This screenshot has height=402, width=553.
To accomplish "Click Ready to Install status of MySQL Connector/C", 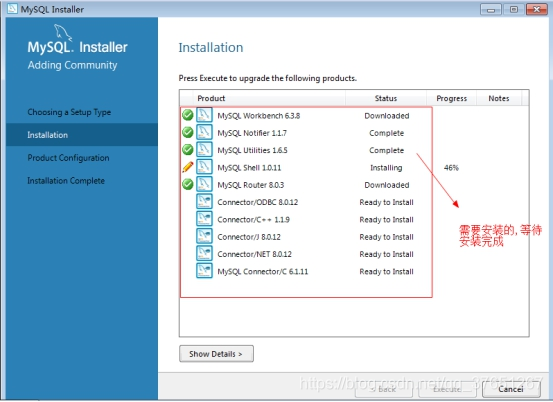I will click(386, 271).
